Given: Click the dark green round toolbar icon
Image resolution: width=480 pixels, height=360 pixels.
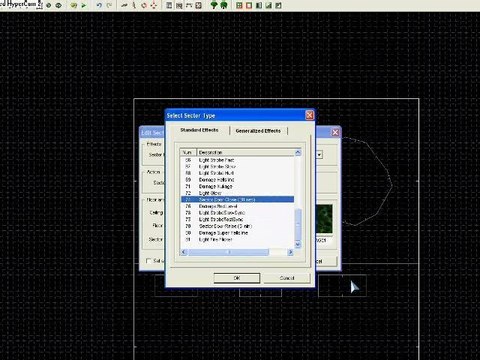Looking at the screenshot, I should pyautogui.click(x=49, y=5).
